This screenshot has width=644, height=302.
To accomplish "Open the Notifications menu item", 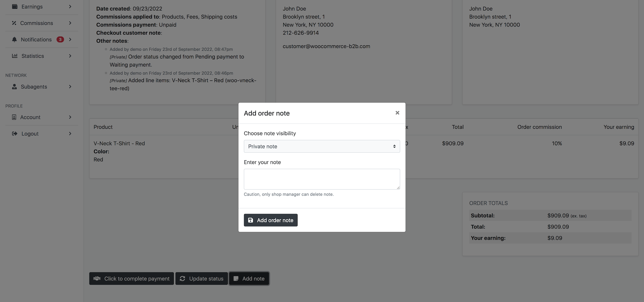I will (x=36, y=40).
